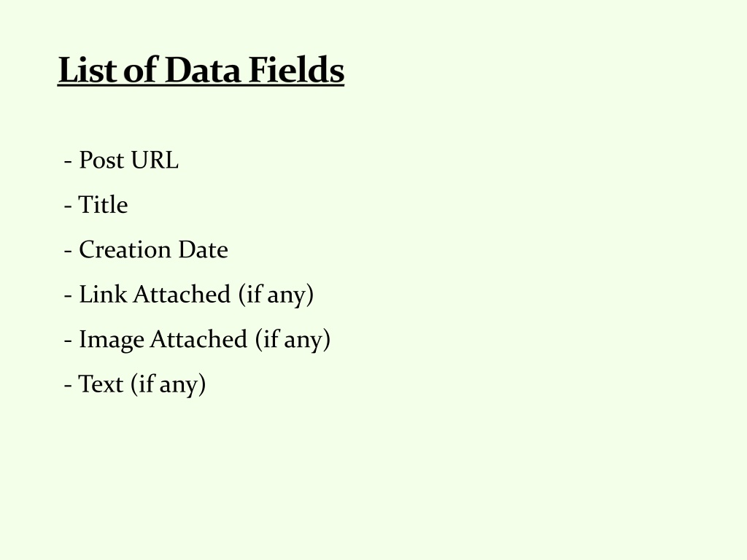This screenshot has width=747, height=560.
Task: Click '(if any)' after Text
Action: coord(169,384)
